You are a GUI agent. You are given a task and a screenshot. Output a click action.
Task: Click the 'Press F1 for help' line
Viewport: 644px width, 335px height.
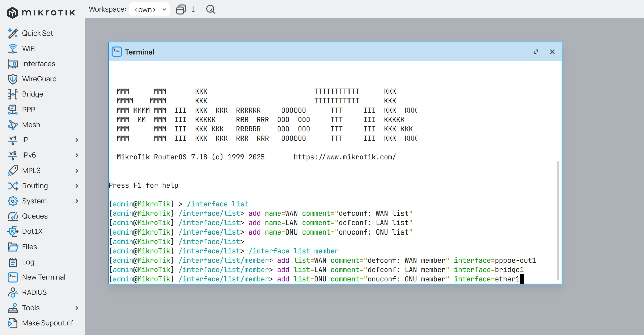(x=144, y=185)
